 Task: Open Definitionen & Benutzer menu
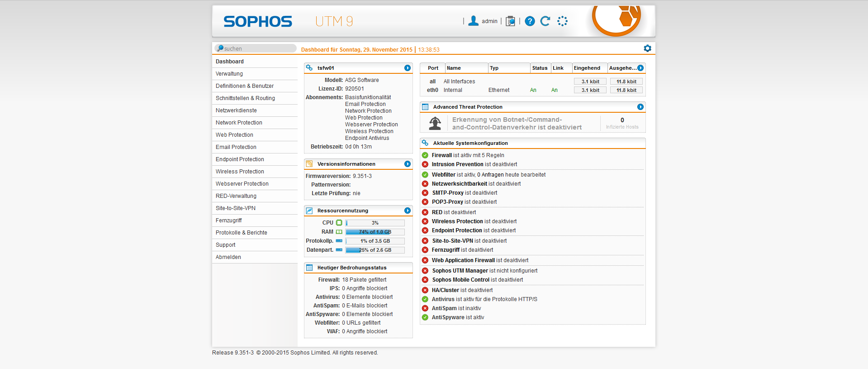click(255, 86)
